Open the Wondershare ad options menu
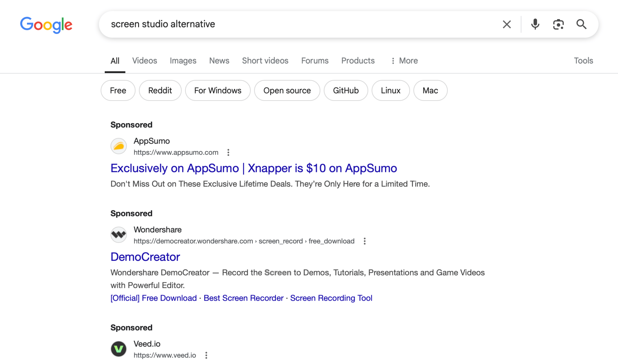This screenshot has height=364, width=618. 365,241
